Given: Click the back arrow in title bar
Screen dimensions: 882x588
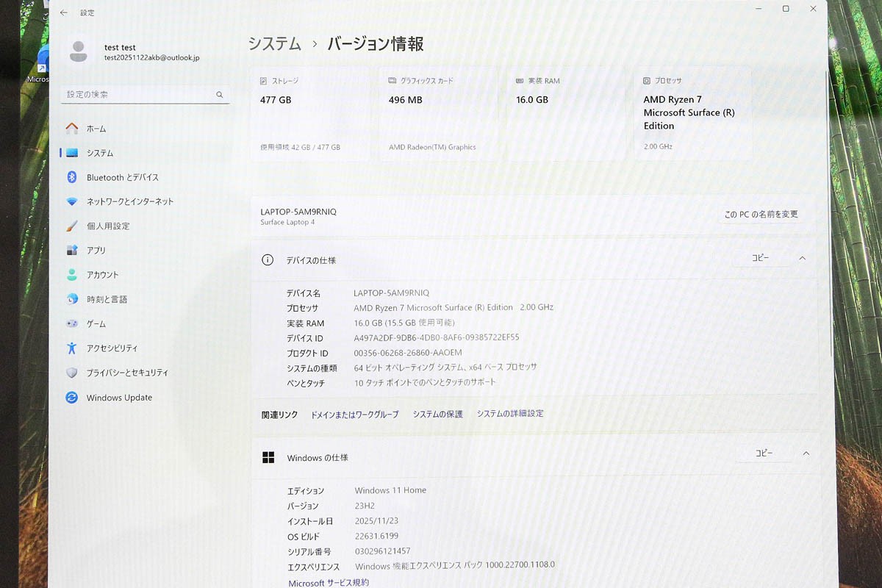Looking at the screenshot, I should [x=64, y=12].
